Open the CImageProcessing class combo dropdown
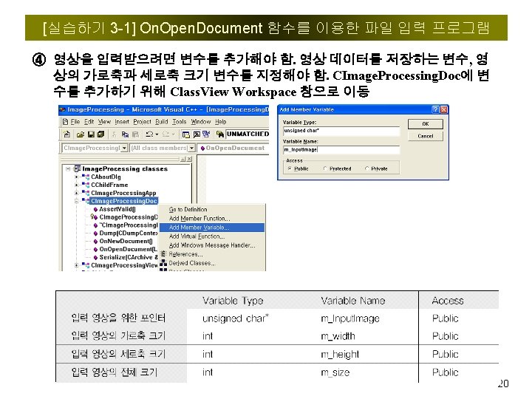The width and height of the screenshot is (532, 399). pyautogui.click(x=124, y=149)
